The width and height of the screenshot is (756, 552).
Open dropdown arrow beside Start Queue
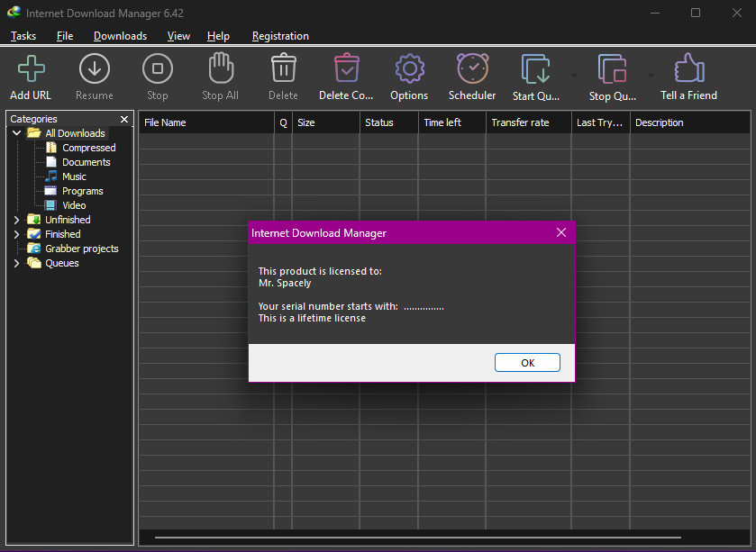[574, 76]
